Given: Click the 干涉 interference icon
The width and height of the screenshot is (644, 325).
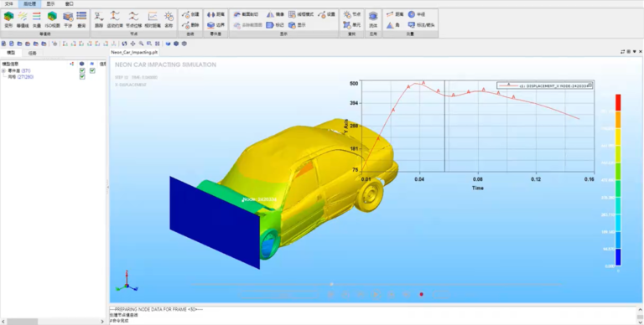Looking at the screenshot, I should (68, 19).
